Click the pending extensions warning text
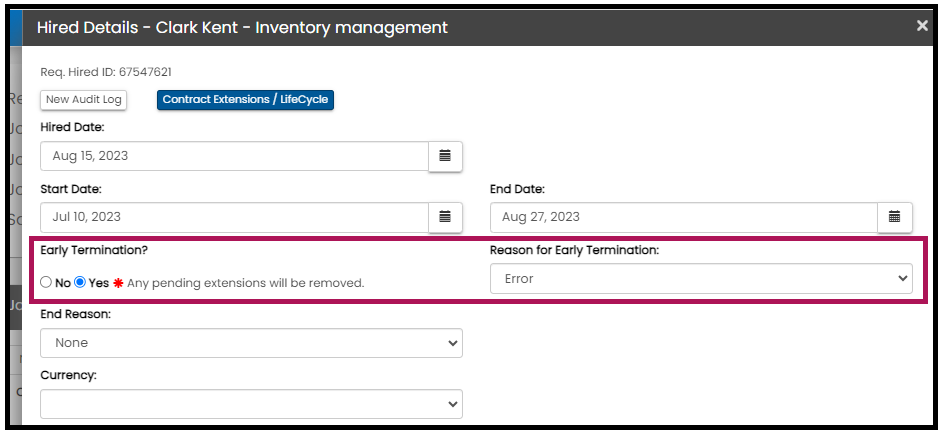This screenshot has width=944, height=432. (245, 283)
